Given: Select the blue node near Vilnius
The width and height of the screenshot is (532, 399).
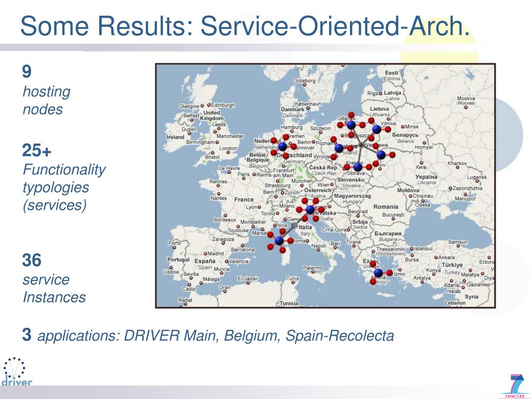Looking at the screenshot, I should (x=377, y=129).
